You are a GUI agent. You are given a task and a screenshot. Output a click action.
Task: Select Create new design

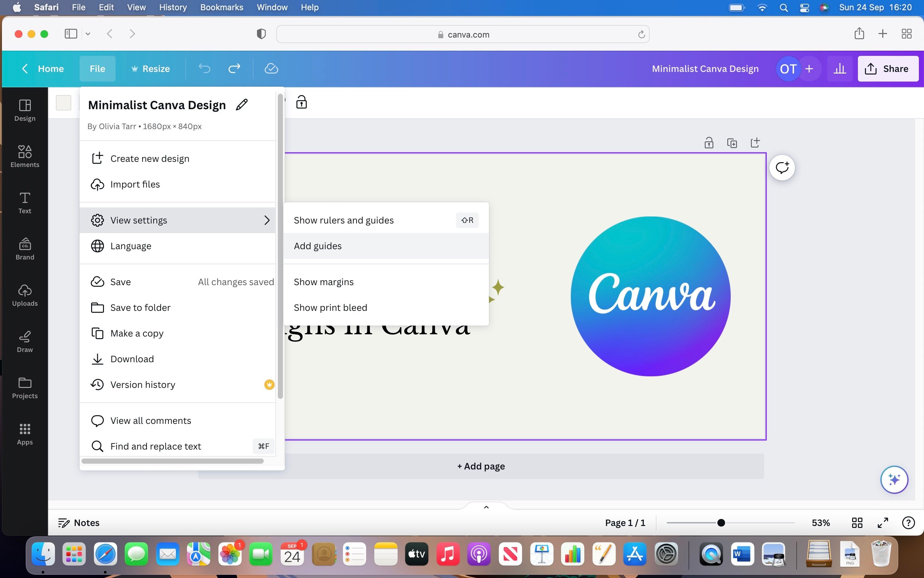[177, 158]
